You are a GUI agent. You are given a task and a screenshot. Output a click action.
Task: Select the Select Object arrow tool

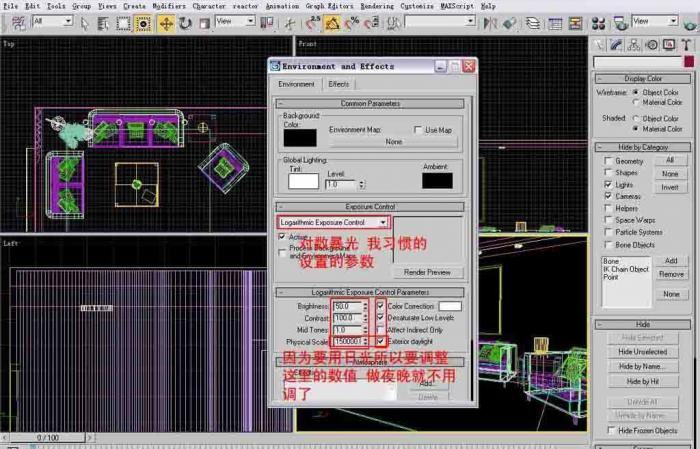click(x=84, y=23)
